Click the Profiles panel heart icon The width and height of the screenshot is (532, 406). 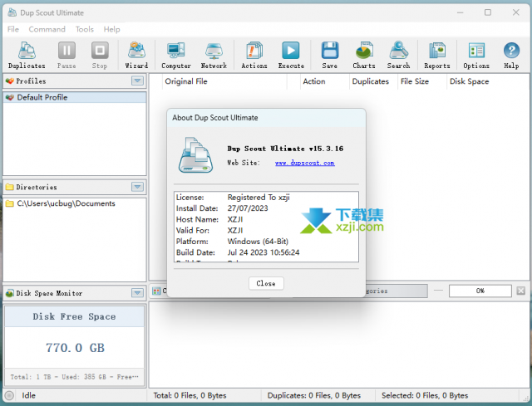(9, 81)
